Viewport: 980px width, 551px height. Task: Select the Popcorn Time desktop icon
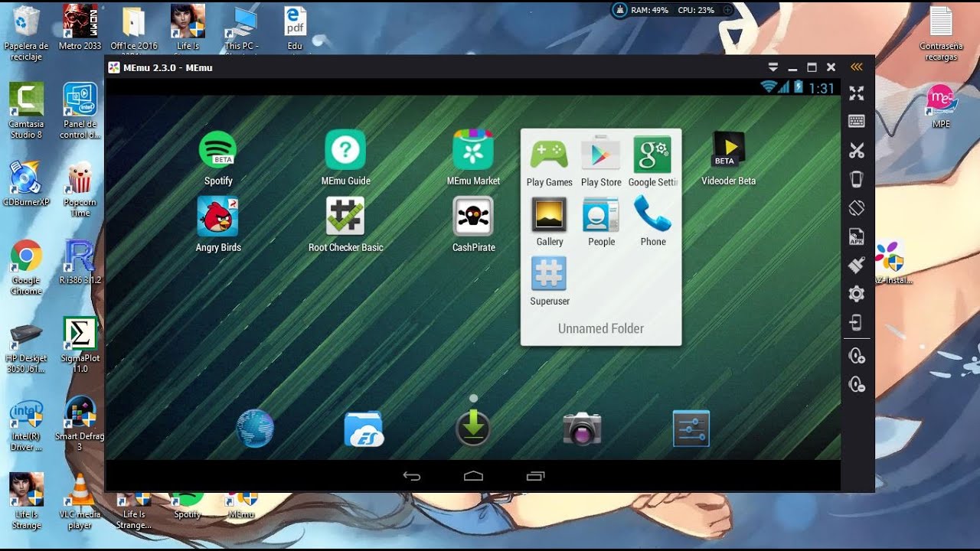coord(80,189)
